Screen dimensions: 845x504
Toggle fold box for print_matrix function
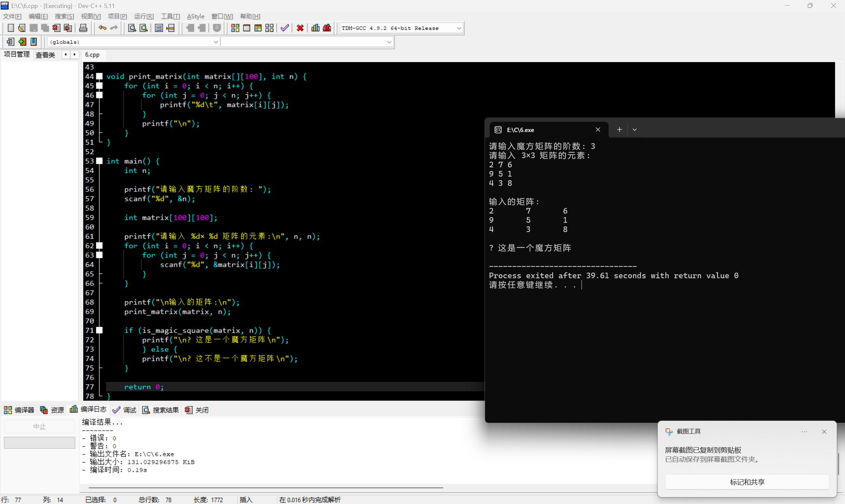pos(99,77)
